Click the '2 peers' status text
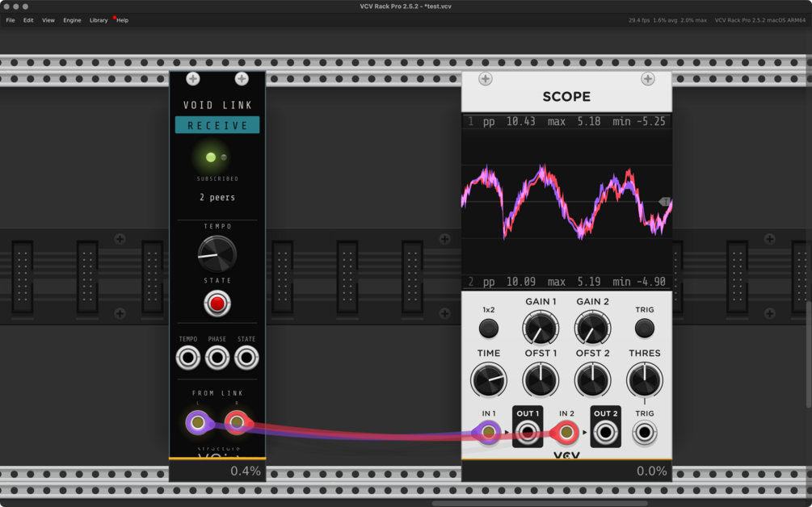 click(217, 197)
